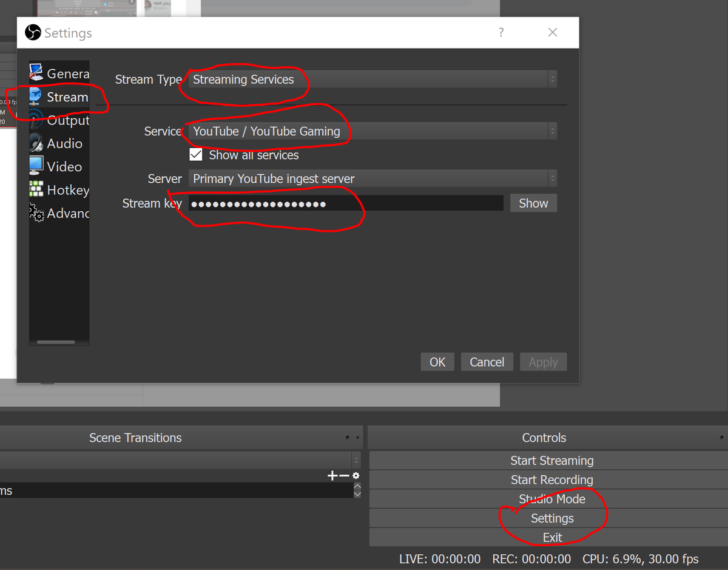Close the Settings dialog with X
Viewport: 728px width, 570px height.
[x=553, y=33]
